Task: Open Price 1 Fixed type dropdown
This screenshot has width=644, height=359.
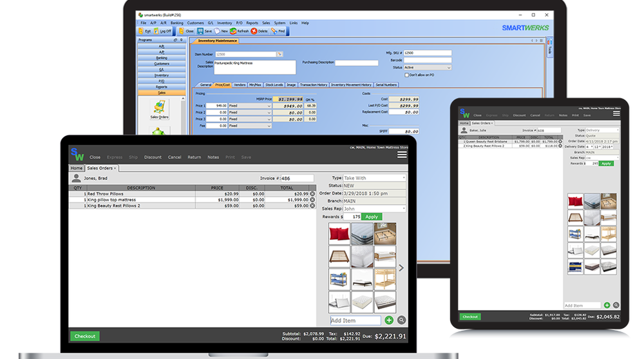Action: point(250,106)
